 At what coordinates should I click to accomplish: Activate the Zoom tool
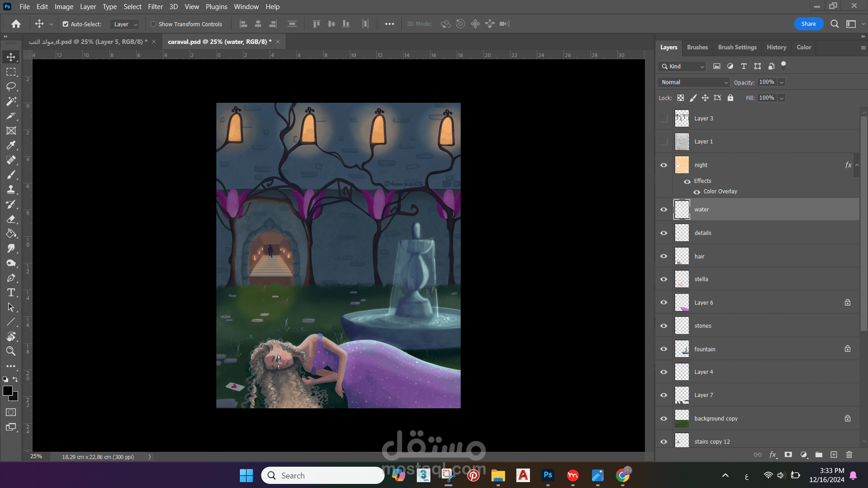click(11, 351)
